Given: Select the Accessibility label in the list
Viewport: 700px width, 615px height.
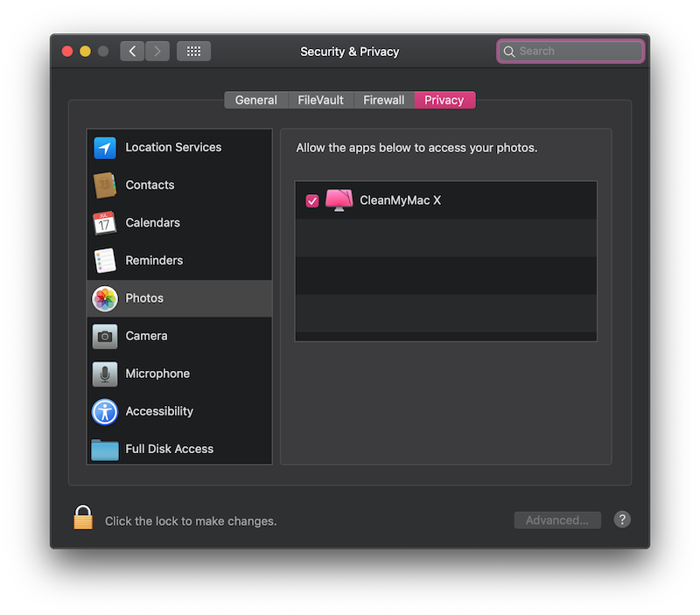Looking at the screenshot, I should tap(159, 411).
